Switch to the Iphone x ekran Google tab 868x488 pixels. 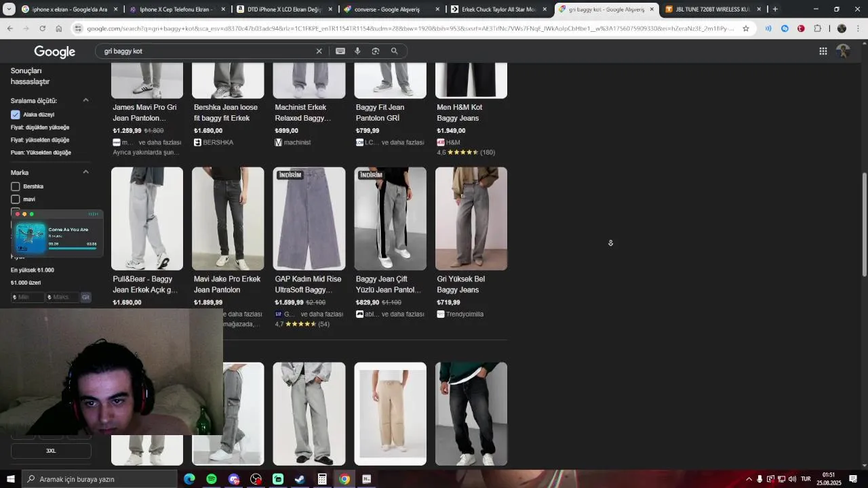point(68,9)
